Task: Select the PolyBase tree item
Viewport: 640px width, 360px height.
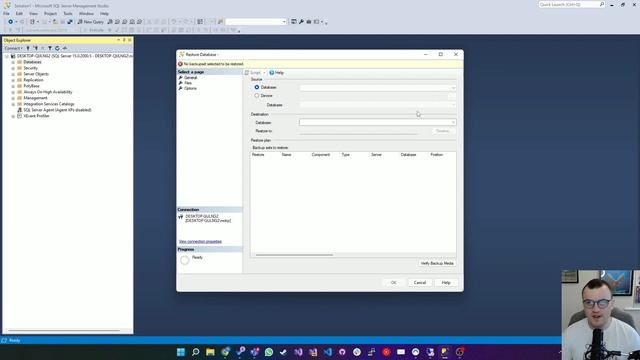Action: point(31,86)
